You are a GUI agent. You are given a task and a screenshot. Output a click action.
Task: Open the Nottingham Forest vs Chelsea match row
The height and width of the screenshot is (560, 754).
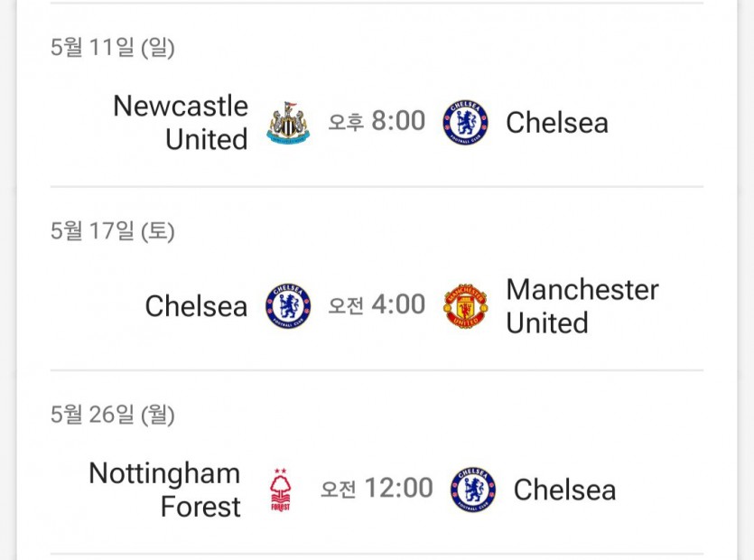tap(377, 490)
